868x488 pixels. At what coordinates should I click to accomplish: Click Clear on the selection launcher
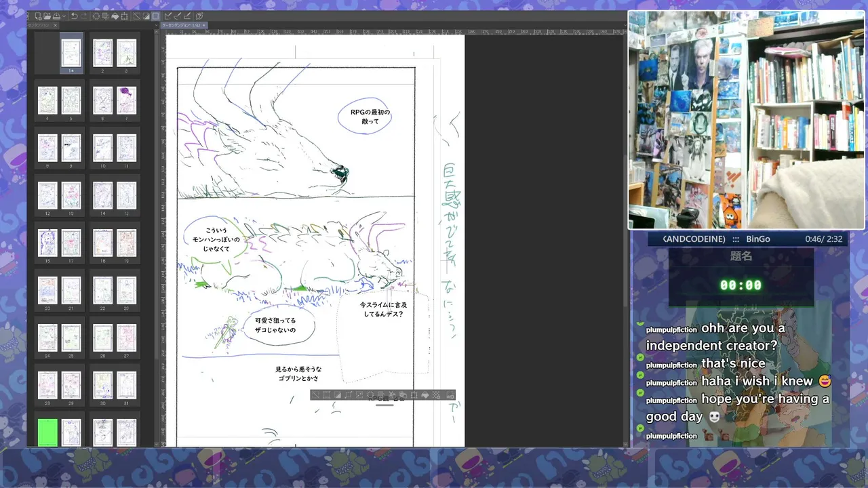(370, 395)
